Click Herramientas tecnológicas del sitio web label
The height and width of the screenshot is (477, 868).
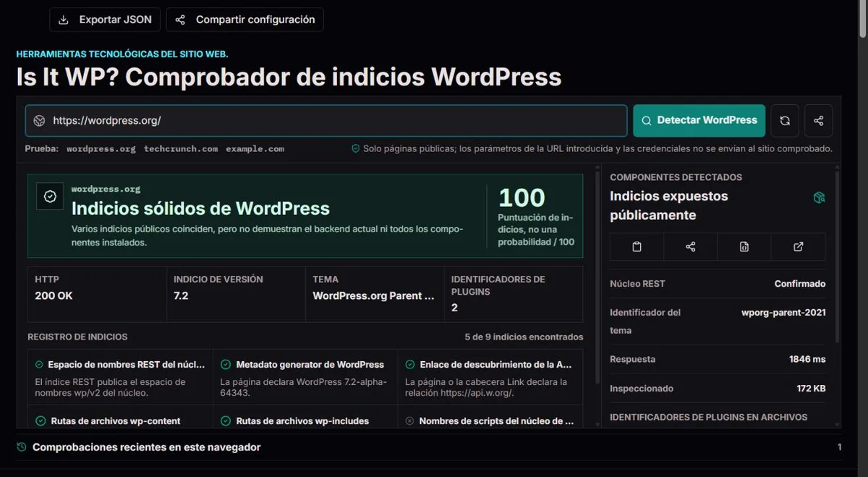pos(122,54)
